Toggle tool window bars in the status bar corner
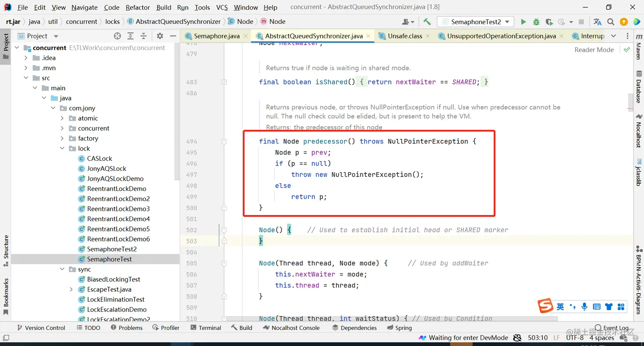Screen dimensions: 644x346 tap(6, 338)
